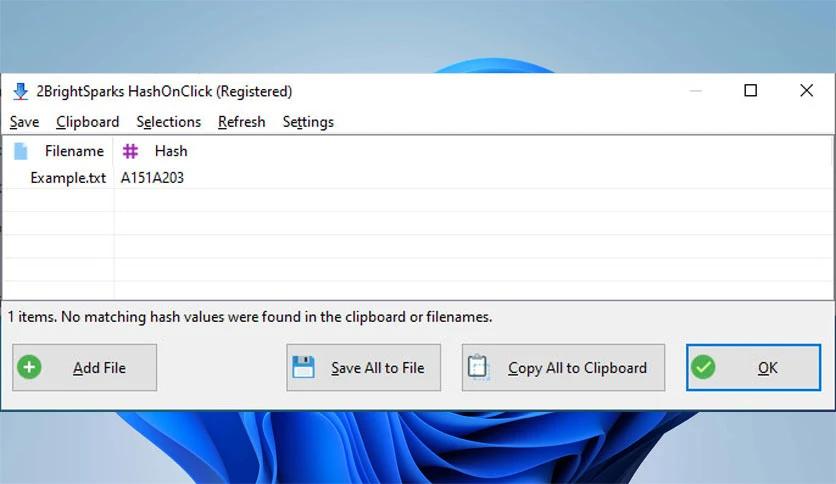Click the Add File button label
The height and width of the screenshot is (484, 836).
pyautogui.click(x=100, y=368)
